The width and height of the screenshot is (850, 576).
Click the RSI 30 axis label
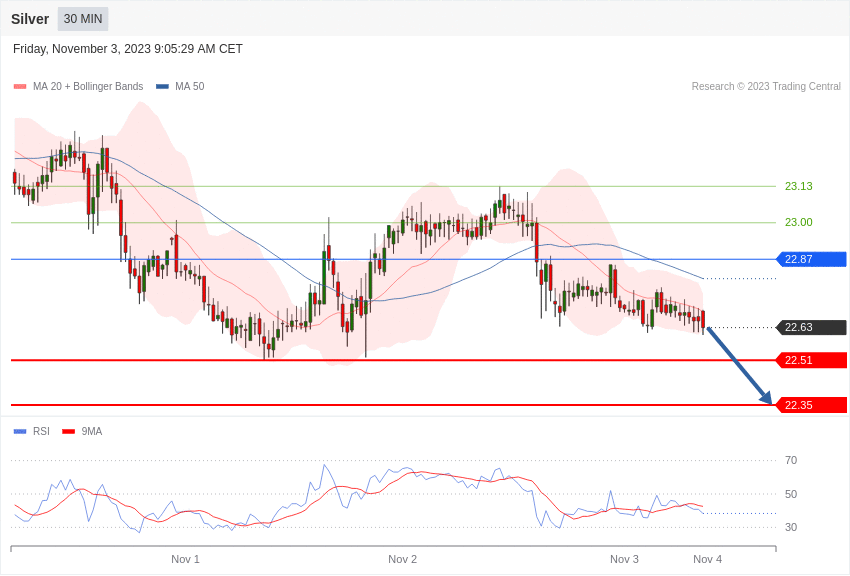tap(791, 527)
